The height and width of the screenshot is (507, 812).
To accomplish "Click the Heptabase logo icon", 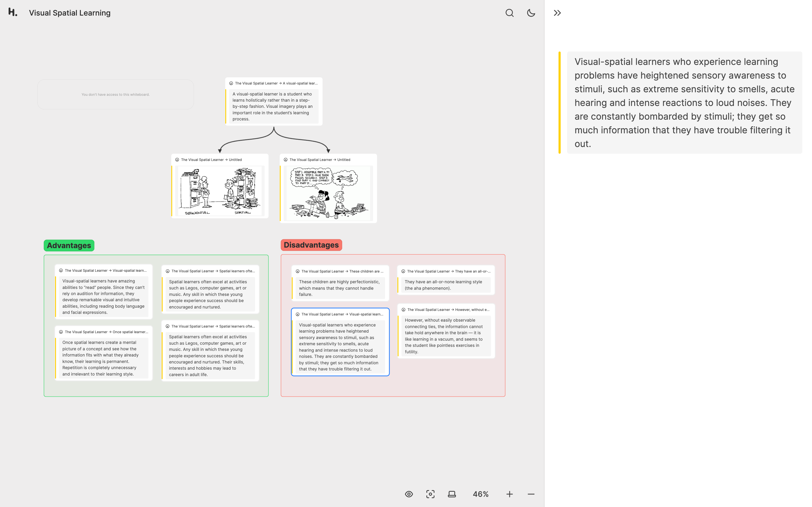I will coord(12,12).
